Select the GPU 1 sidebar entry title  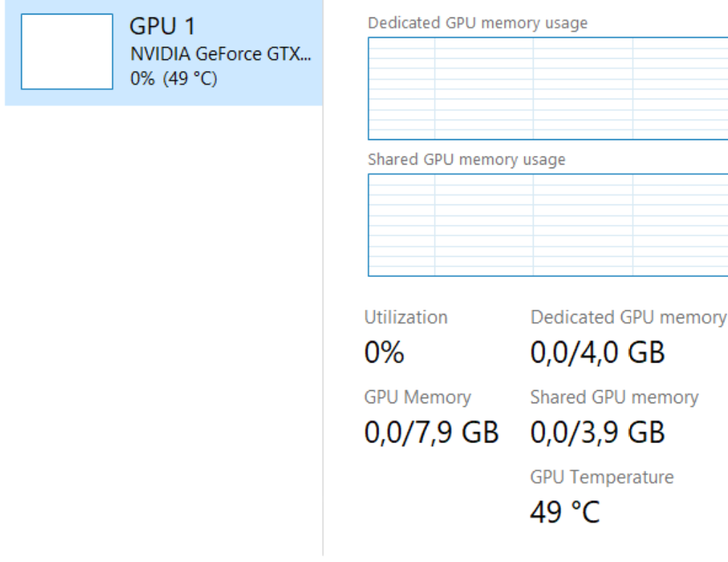[162, 27]
